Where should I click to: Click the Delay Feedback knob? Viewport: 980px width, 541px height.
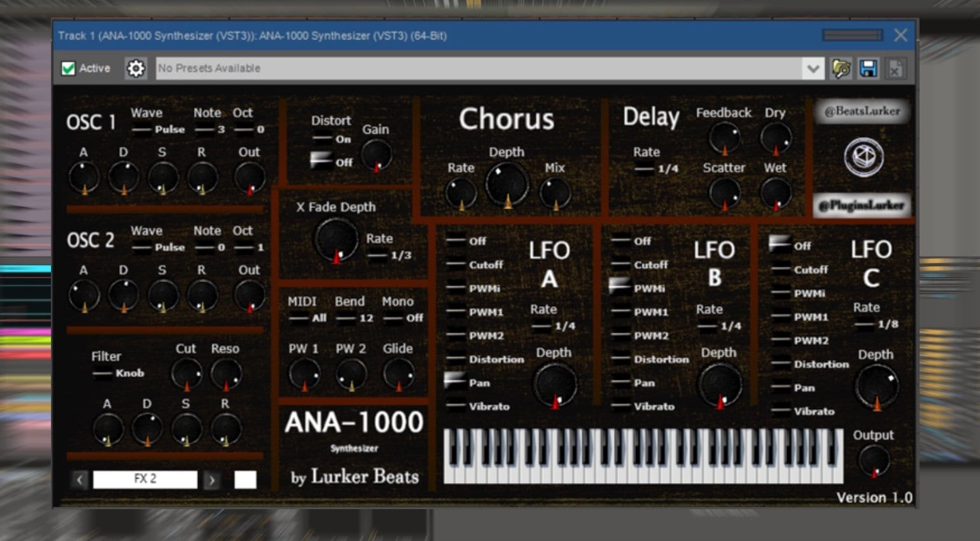[x=724, y=137]
